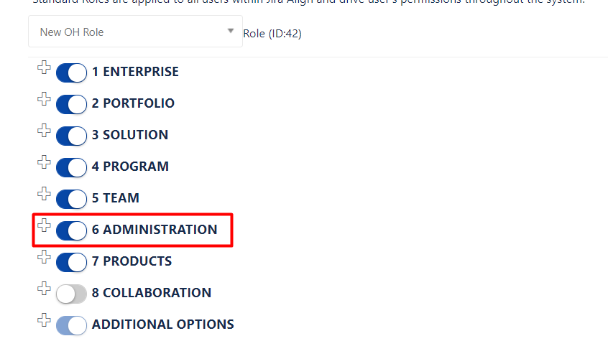Expand the 7 Products section plus icon
The width and height of the screenshot is (608, 364).
44,257
